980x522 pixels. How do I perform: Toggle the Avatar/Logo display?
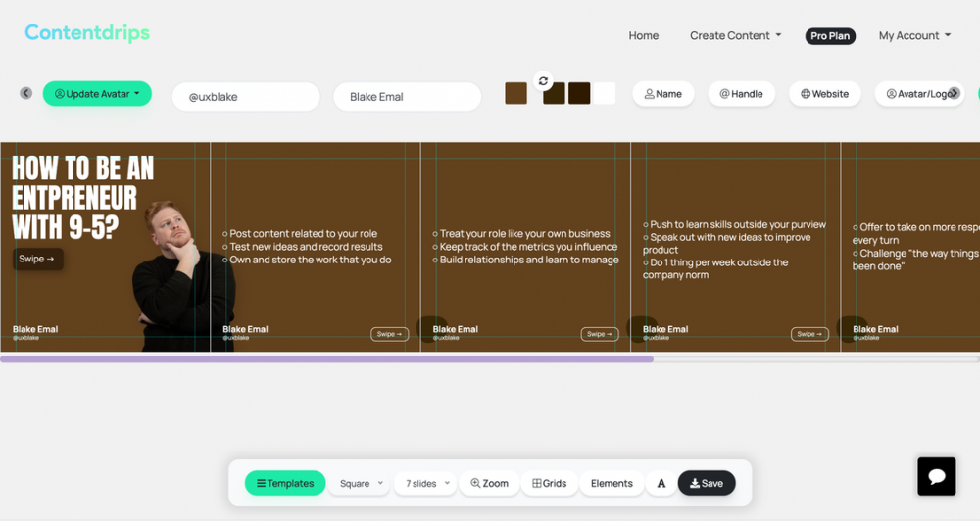pyautogui.click(x=919, y=94)
